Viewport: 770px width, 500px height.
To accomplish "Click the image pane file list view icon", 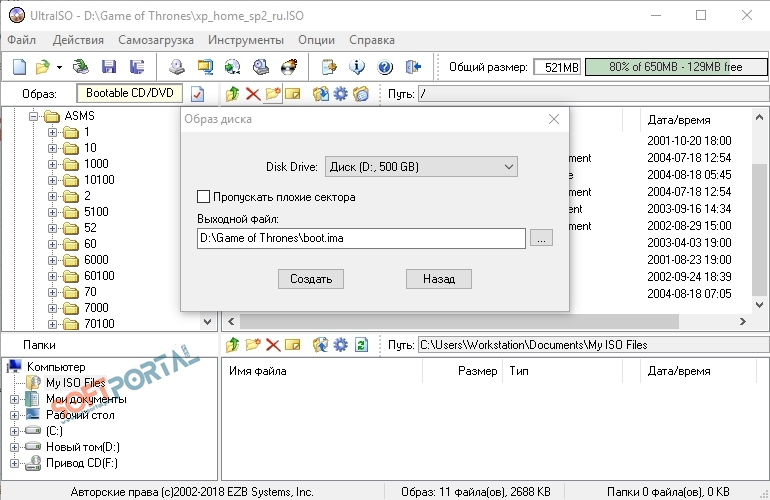I will click(361, 93).
